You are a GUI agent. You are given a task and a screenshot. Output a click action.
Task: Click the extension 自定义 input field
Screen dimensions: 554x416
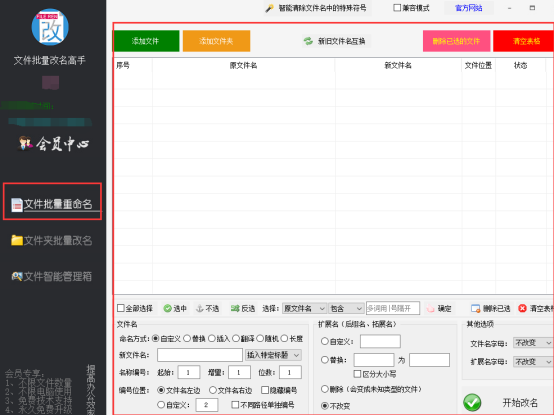[380, 341]
